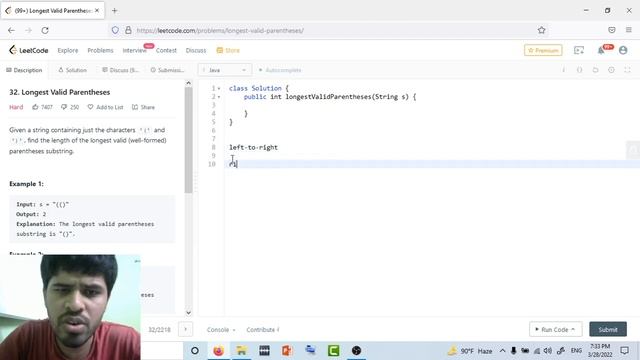Bookmark this page with star icon
Image resolution: width=640 pixels, height=360 pixels.
pos(542,30)
